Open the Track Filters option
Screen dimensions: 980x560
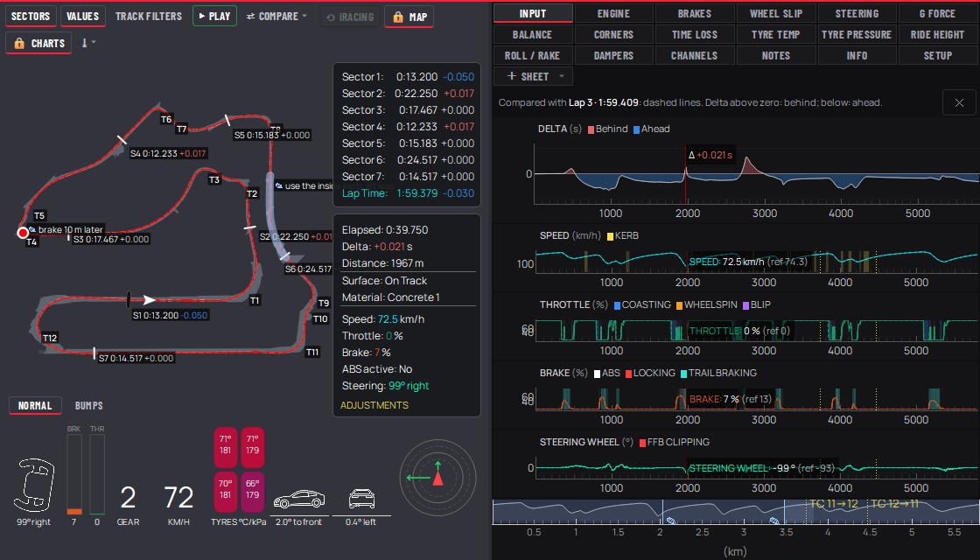[x=149, y=17]
